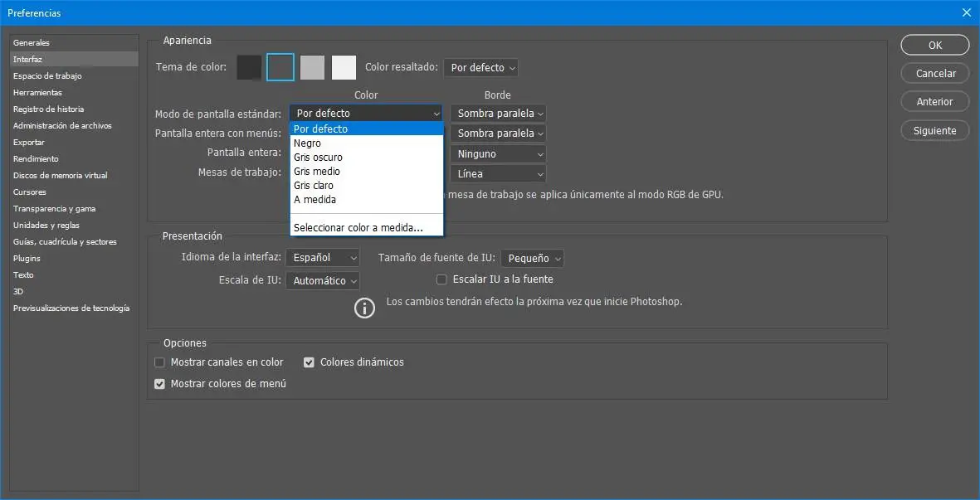Select the darkest color theme swatch
This screenshot has height=500, width=980.
[249, 67]
